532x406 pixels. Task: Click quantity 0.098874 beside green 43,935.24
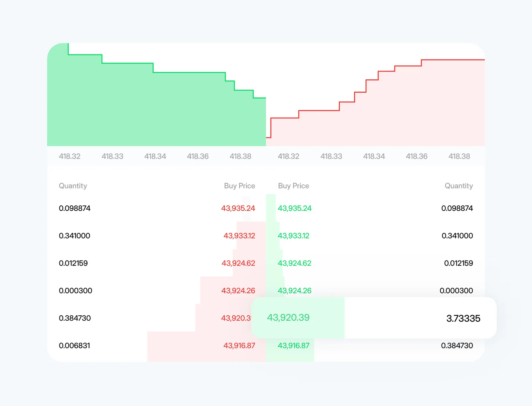click(457, 208)
